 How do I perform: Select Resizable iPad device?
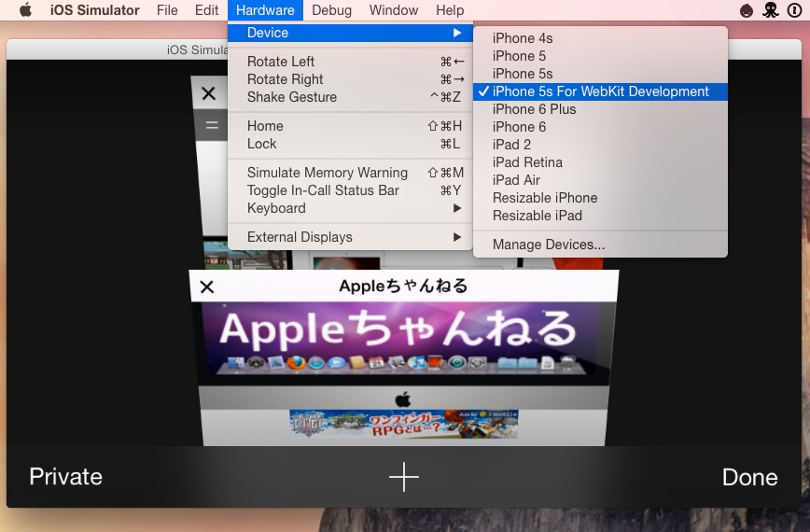coord(600,216)
